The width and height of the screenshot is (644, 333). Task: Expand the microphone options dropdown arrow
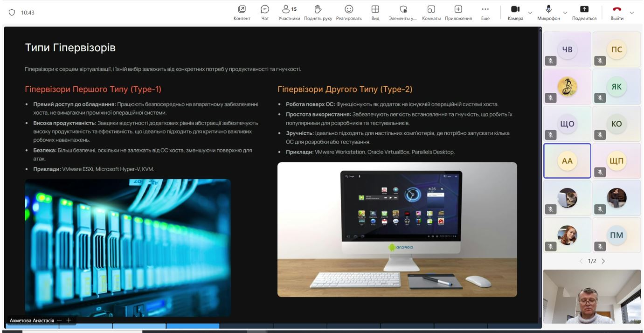[565, 13]
